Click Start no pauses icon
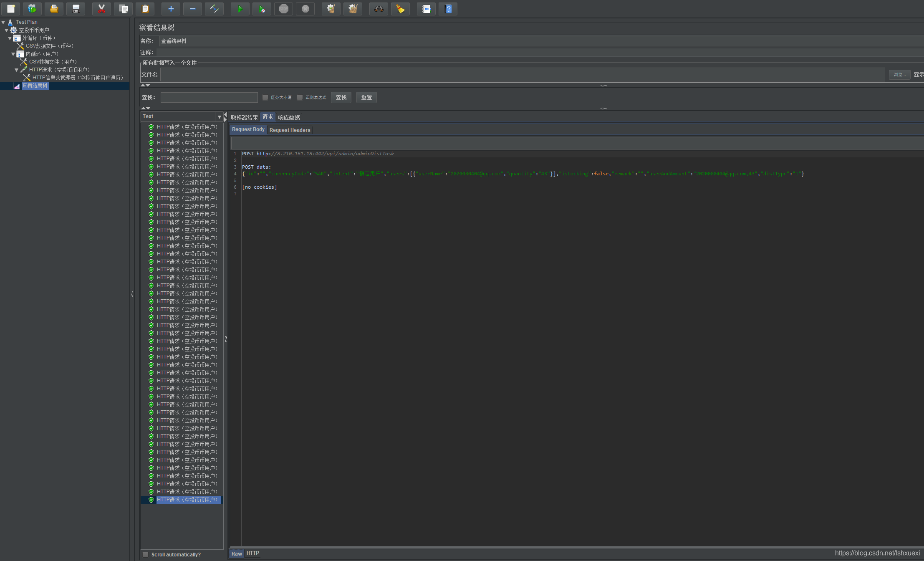Viewport: 924px width, 561px height. tap(262, 9)
